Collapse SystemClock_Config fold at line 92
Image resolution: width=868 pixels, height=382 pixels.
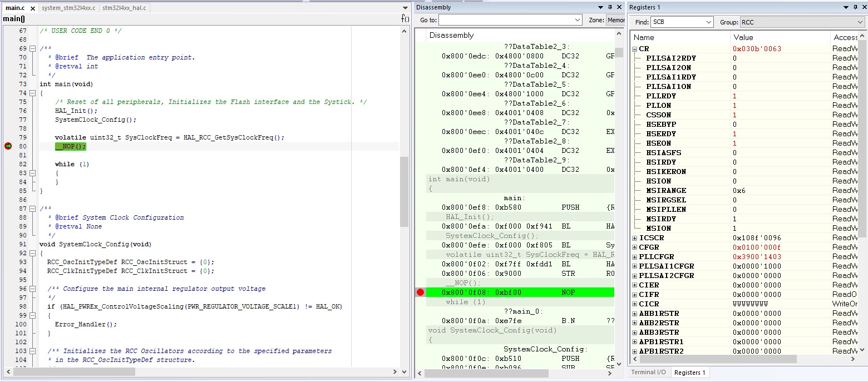click(x=32, y=253)
